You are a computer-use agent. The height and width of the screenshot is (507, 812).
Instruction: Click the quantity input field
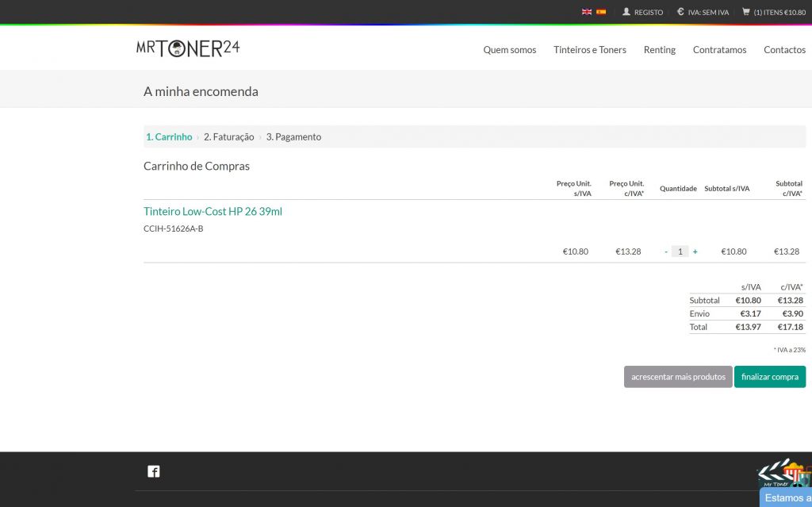coord(680,252)
